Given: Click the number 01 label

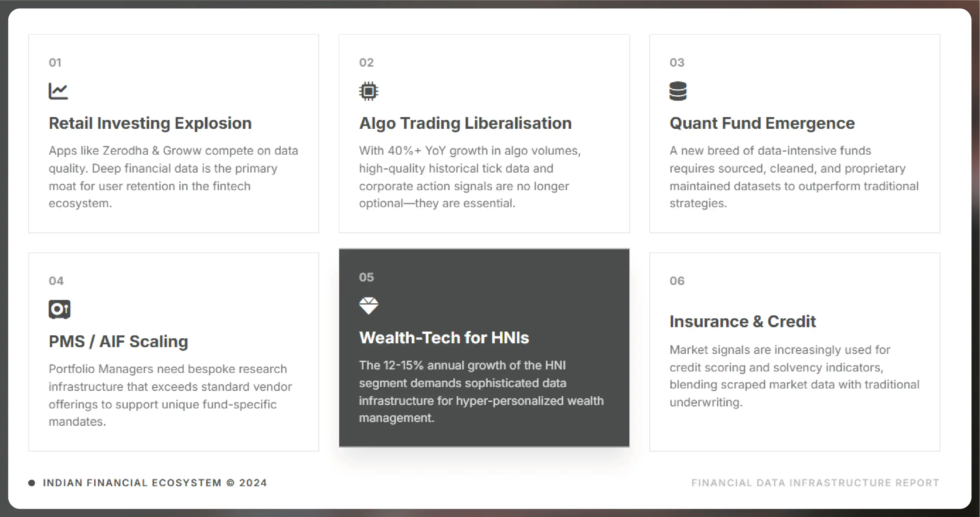Looking at the screenshot, I should click(x=55, y=62).
